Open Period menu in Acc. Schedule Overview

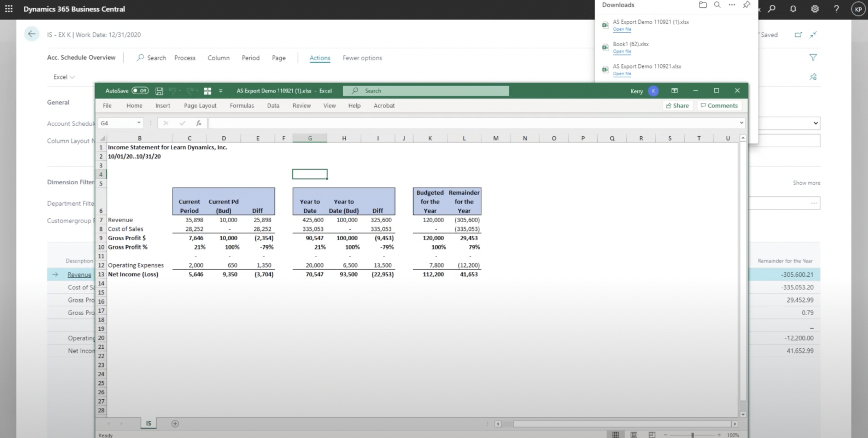tap(251, 58)
